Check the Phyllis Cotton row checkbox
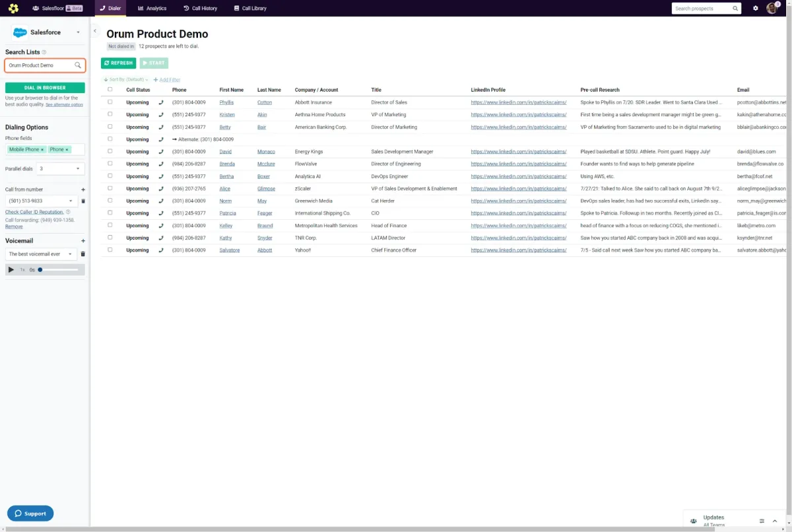This screenshot has width=792, height=532. (110, 102)
